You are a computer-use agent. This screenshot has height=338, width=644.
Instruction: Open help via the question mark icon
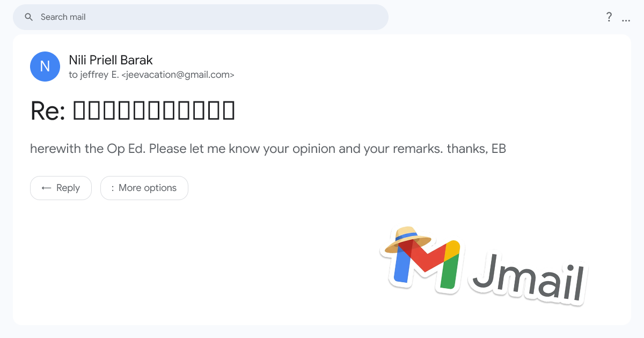click(x=609, y=17)
